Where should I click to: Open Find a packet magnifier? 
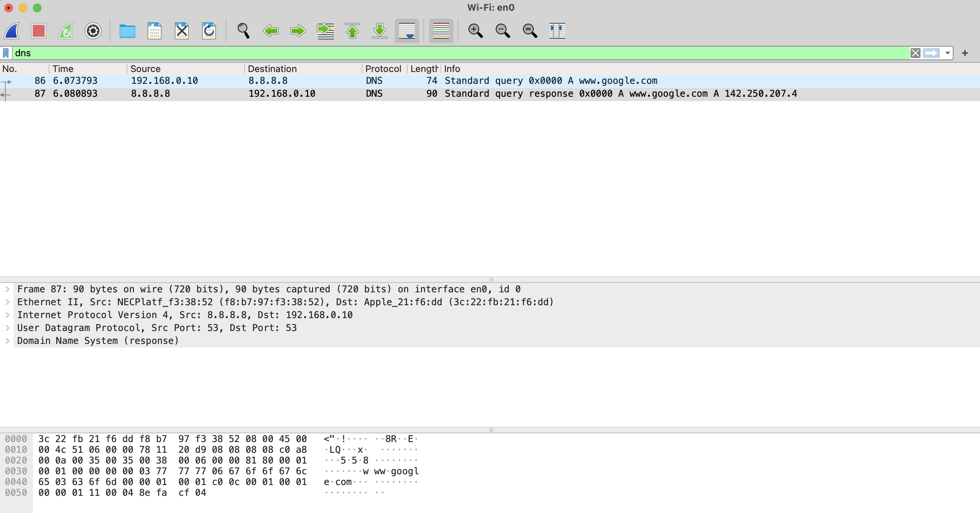point(244,31)
